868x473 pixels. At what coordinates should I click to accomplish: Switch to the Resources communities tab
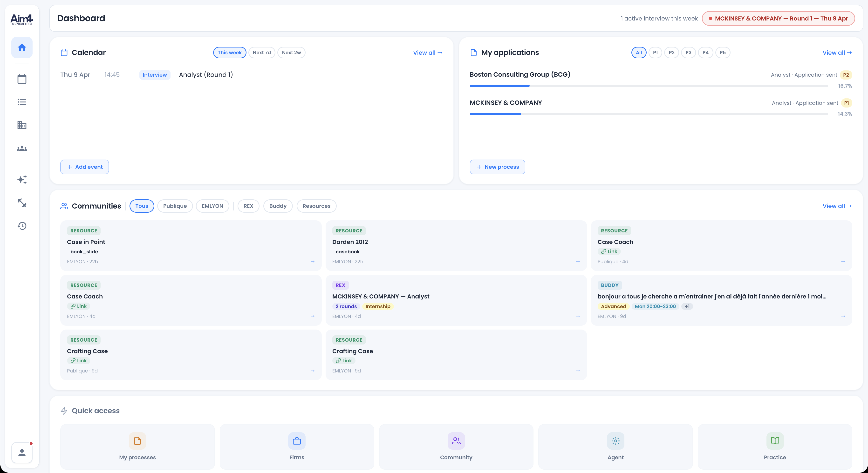click(316, 206)
